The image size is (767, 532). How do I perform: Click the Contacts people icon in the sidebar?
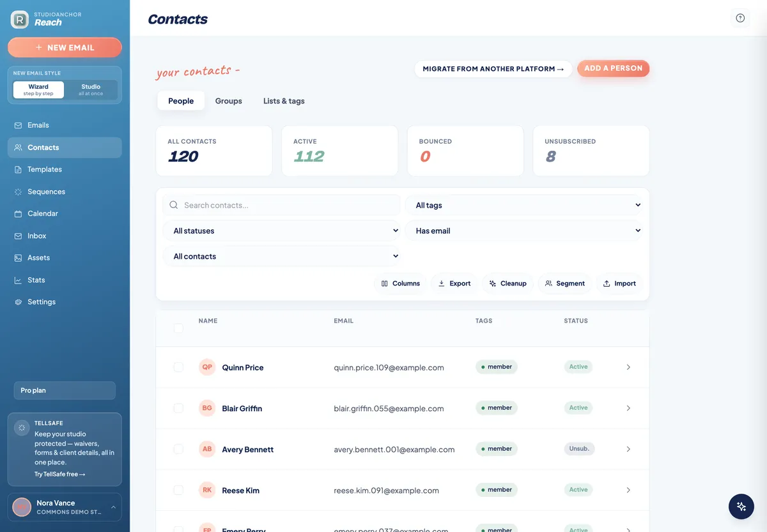[18, 148]
